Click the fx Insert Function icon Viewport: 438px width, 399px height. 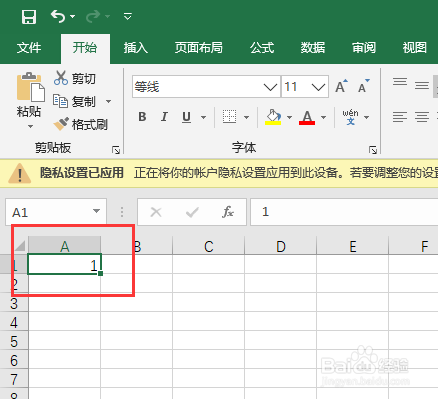228,212
